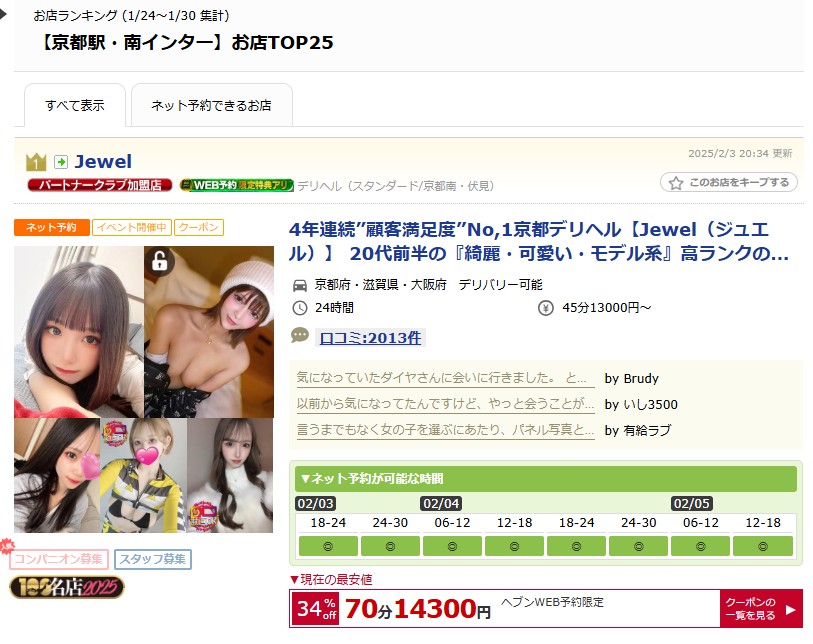Click the star icon in keep-shop button
The width and height of the screenshot is (813, 644).
(676, 183)
